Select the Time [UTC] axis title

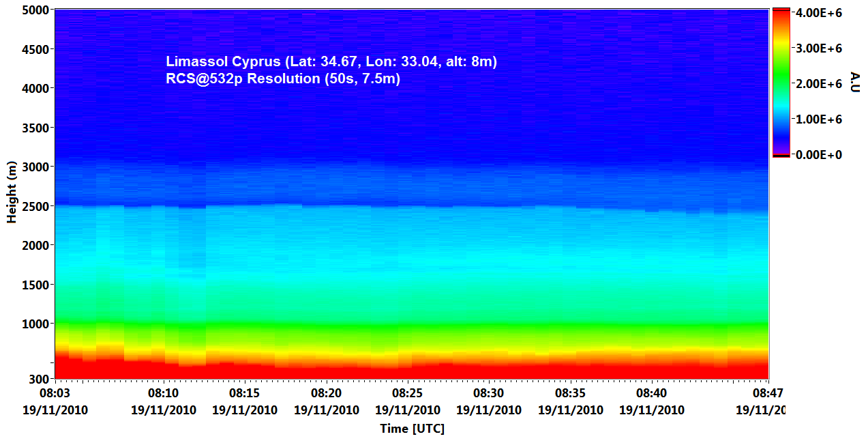point(412,429)
